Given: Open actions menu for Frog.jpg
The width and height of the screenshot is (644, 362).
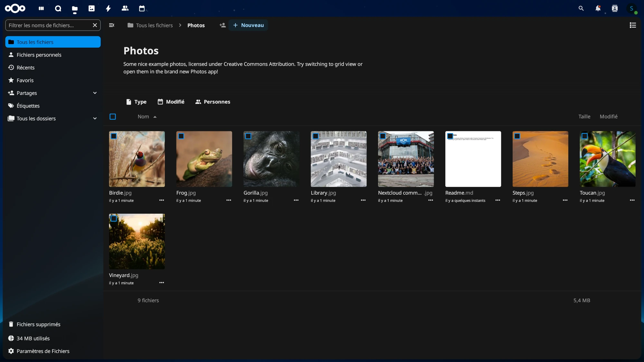Looking at the screenshot, I should (x=229, y=200).
